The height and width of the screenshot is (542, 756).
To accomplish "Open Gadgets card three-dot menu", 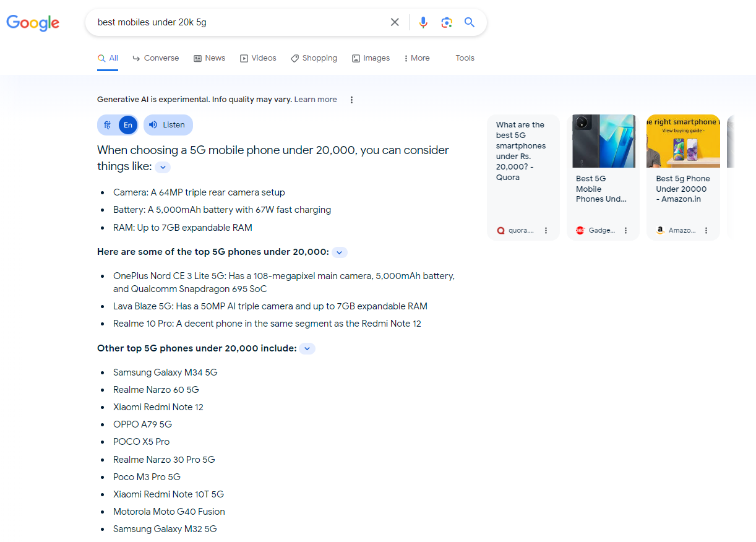I will [625, 230].
